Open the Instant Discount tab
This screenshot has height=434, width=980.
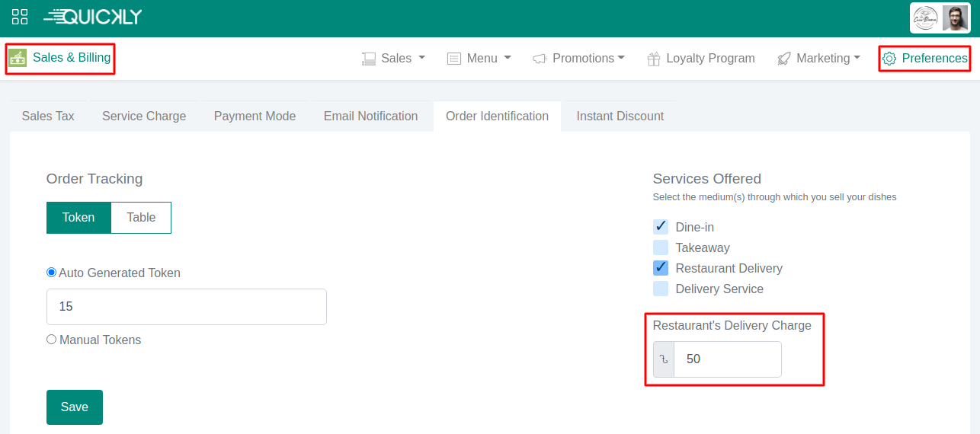(620, 116)
